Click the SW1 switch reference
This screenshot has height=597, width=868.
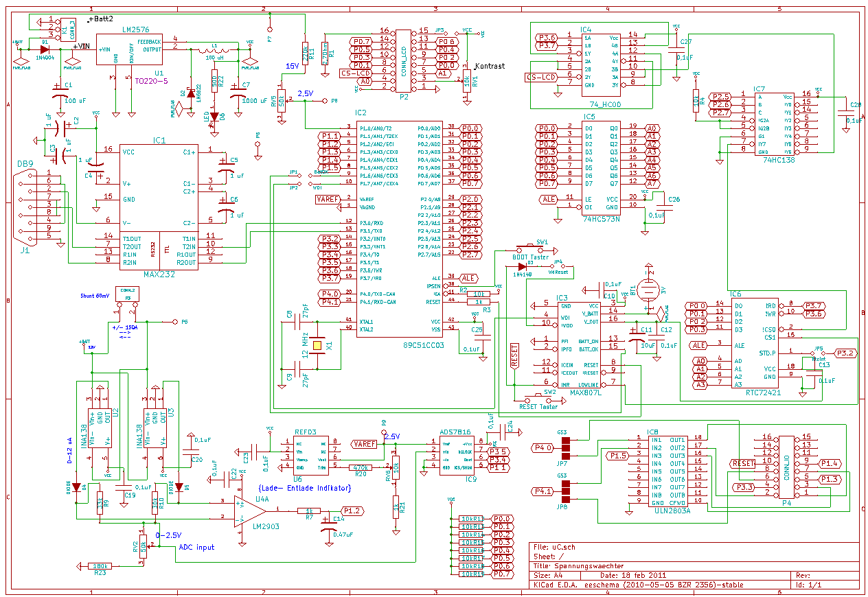click(542, 242)
